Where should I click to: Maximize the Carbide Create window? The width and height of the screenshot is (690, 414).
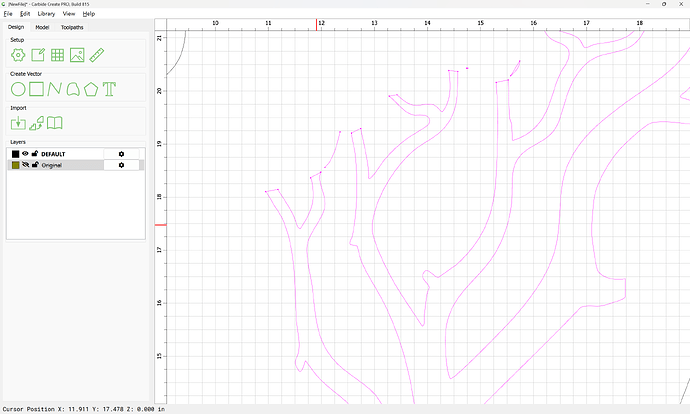pyautogui.click(x=664, y=4)
